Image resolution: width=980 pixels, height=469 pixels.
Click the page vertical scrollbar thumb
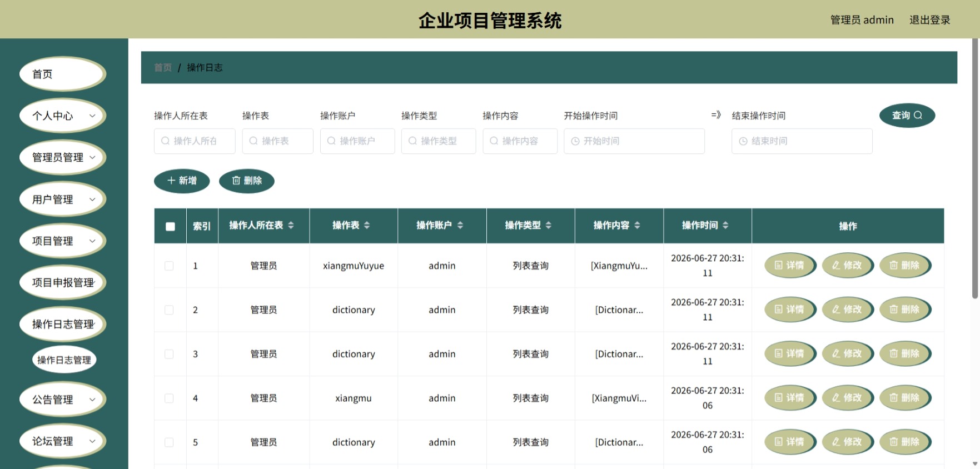coord(975,168)
